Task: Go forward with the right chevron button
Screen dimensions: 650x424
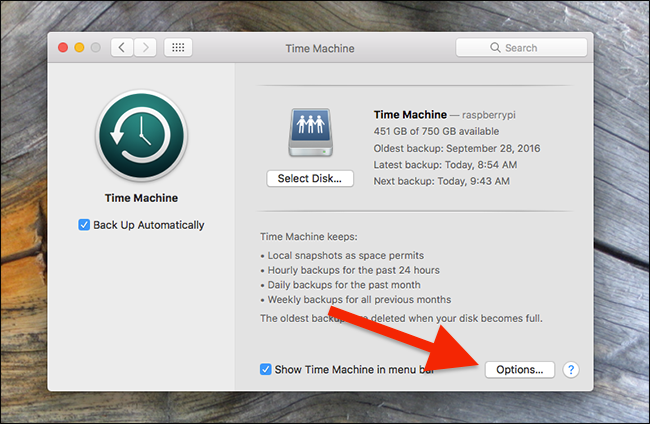Action: (145, 48)
